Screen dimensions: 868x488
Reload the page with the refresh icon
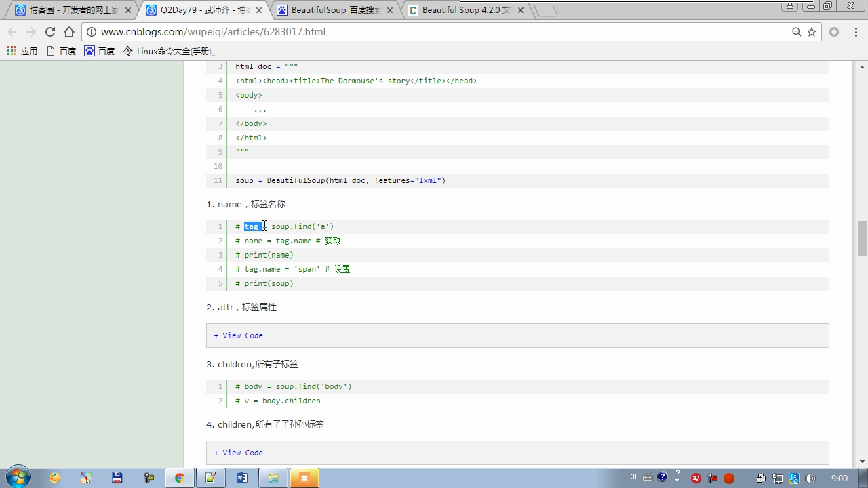tap(50, 32)
